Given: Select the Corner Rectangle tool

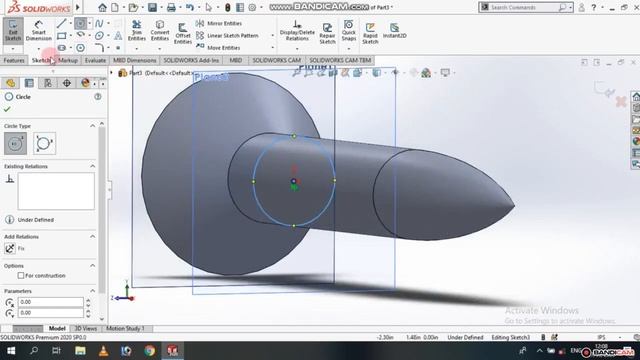Looking at the screenshot, I should (x=62, y=36).
